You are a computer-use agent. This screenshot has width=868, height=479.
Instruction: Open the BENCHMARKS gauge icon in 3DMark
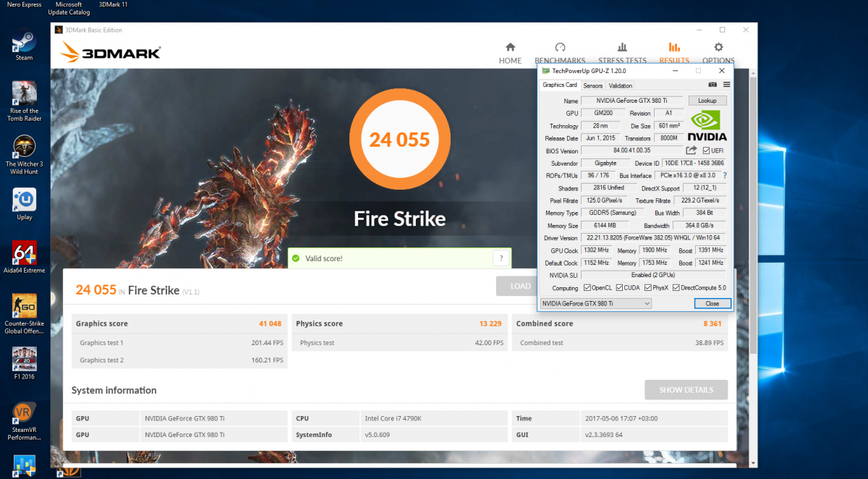tap(560, 48)
